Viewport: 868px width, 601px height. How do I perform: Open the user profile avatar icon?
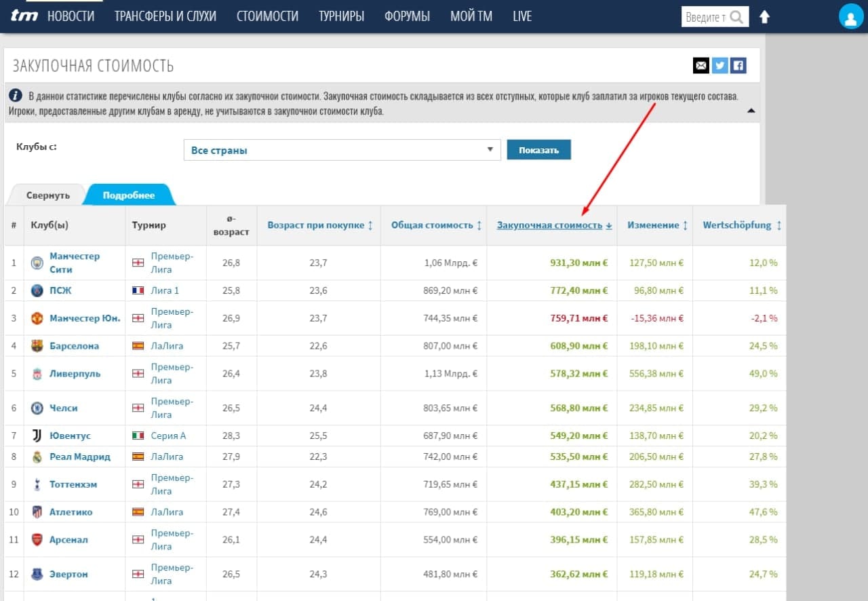click(850, 16)
